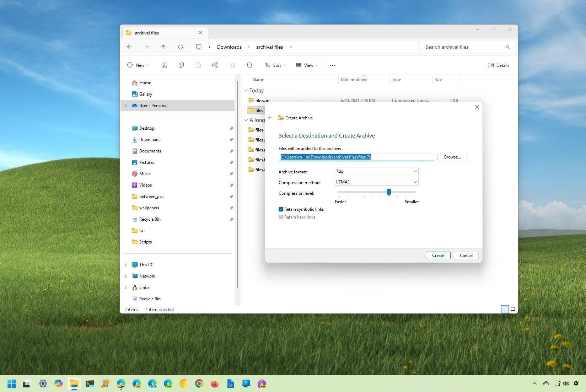The width and height of the screenshot is (586, 392).
Task: Click the navigation pane scrollbar
Action: click(x=238, y=185)
